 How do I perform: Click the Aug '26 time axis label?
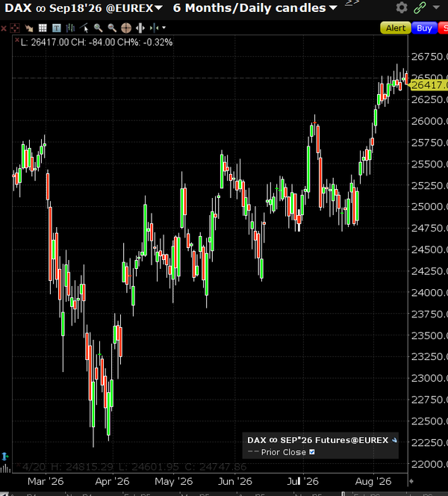(373, 482)
